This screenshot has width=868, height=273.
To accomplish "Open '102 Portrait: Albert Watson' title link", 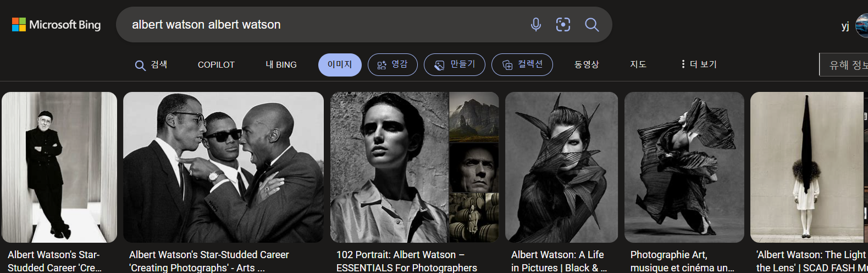I will coord(407,261).
